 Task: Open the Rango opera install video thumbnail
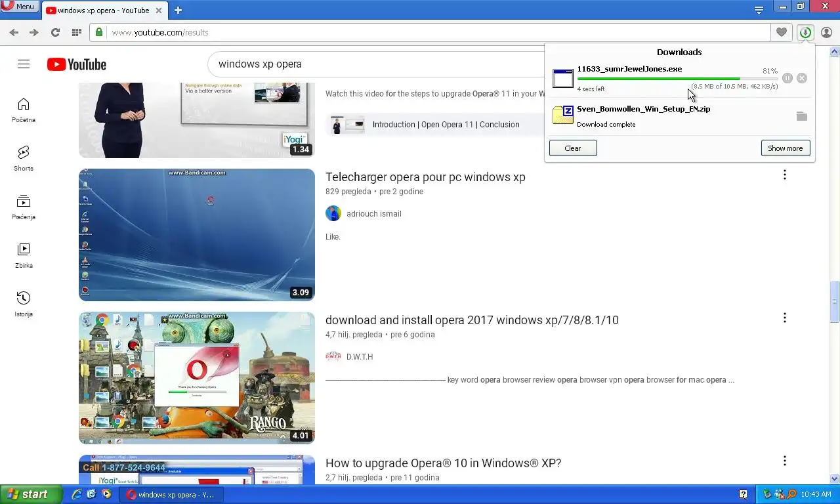[197, 378]
